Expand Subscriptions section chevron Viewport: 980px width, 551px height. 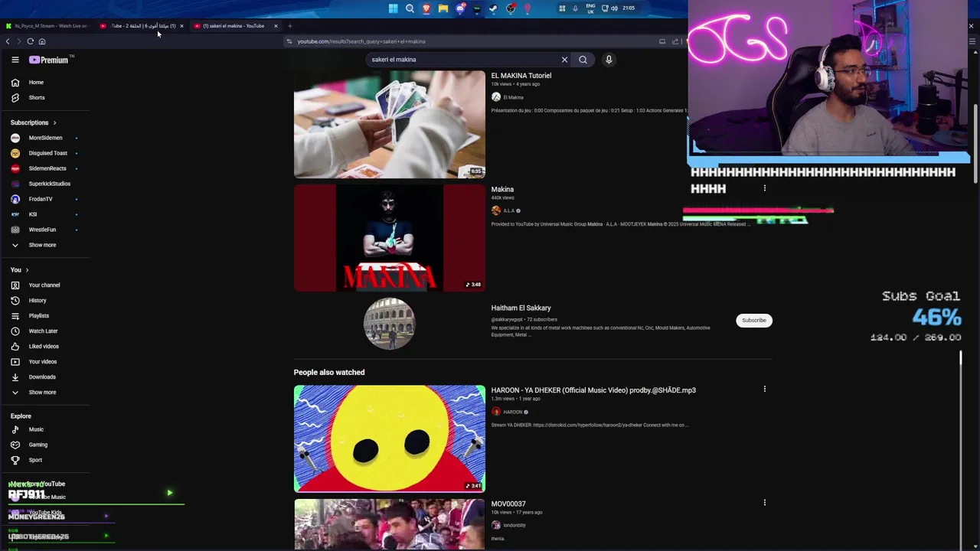54,122
